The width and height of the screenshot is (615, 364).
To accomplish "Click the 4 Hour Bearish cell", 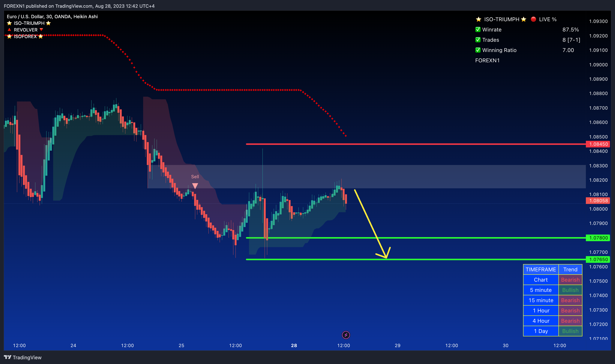I will [x=570, y=321].
